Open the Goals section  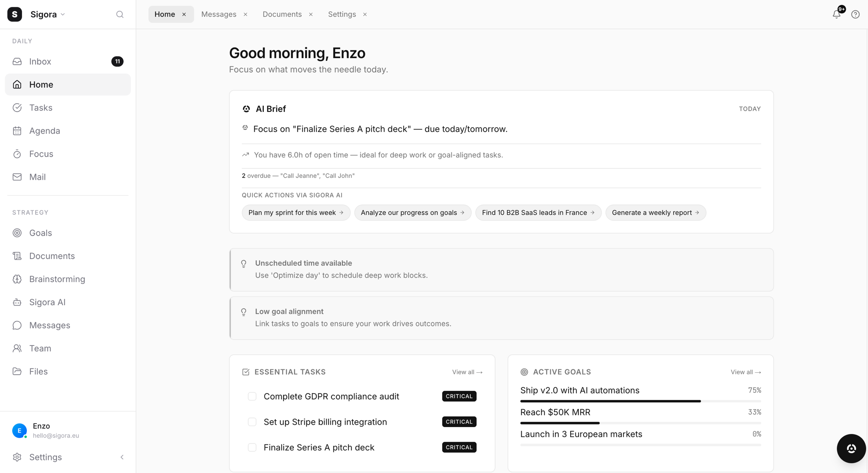point(40,233)
